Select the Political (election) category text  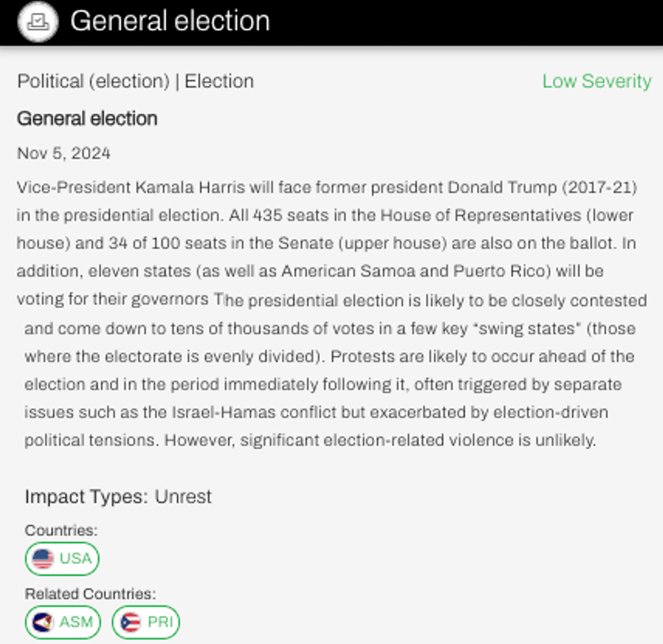coord(93,81)
